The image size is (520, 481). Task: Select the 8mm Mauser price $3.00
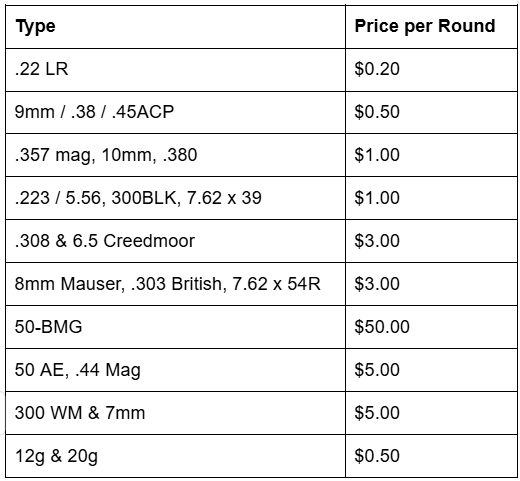(x=431, y=284)
